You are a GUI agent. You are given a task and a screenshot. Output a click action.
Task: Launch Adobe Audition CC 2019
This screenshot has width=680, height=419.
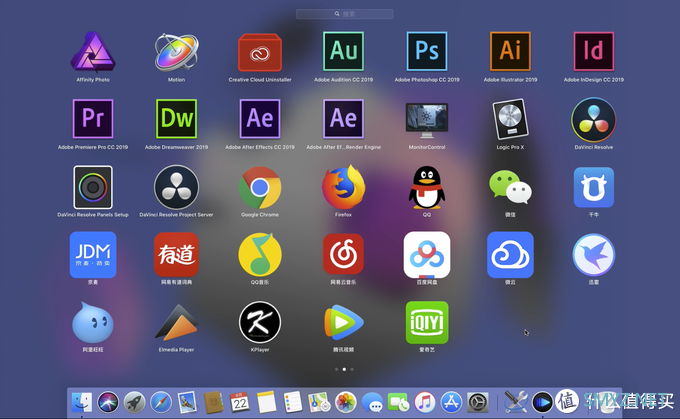point(343,51)
